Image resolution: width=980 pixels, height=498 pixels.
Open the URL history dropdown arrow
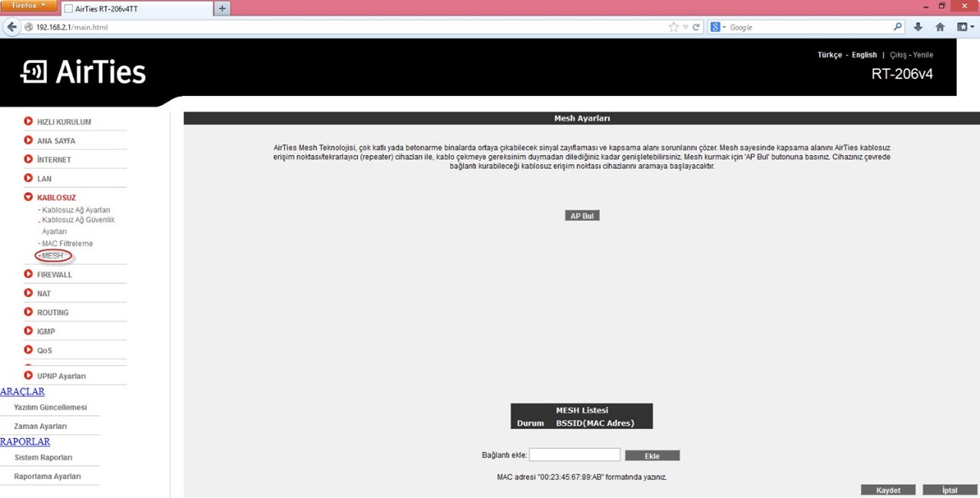(686, 27)
